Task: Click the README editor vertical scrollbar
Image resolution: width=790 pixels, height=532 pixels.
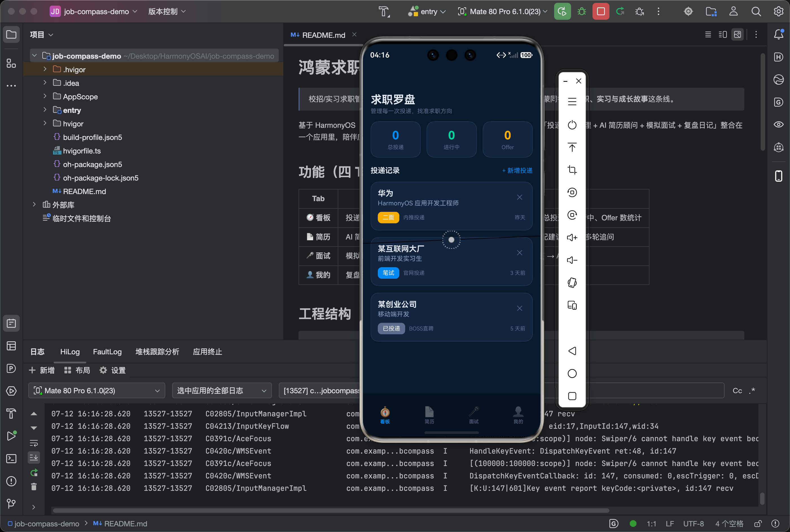Action: pos(763,102)
